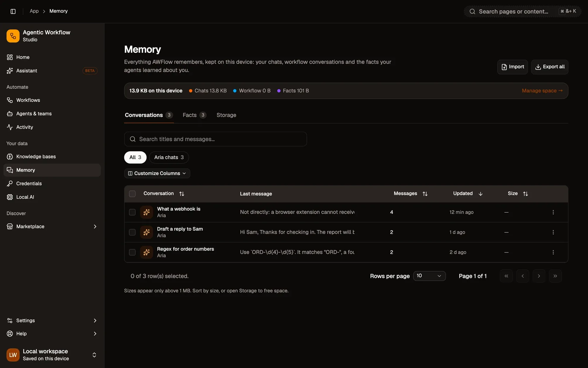The width and height of the screenshot is (588, 368).
Task: Select the Conversations tab
Action: (149, 115)
